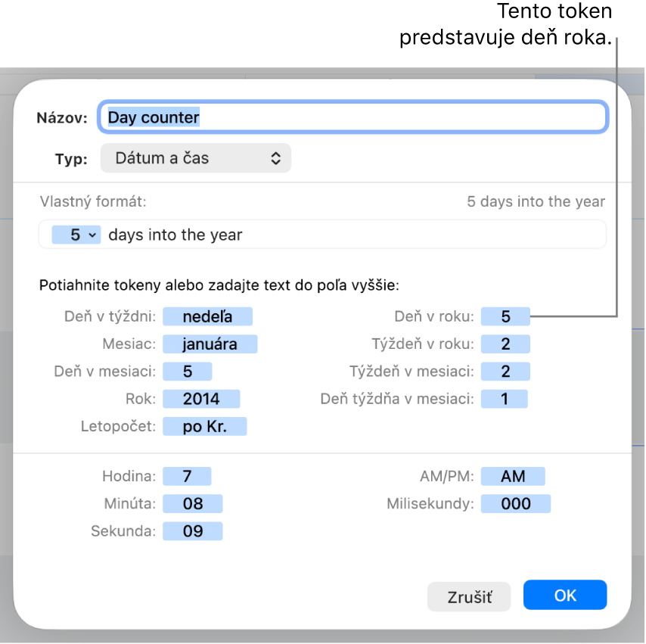
Task: Select the Týždeň v roku token
Action: point(505,344)
